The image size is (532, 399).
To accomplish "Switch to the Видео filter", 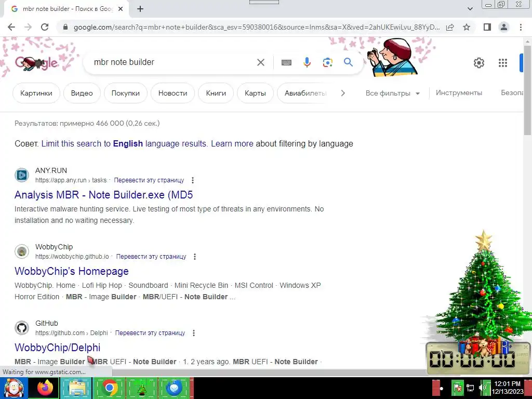I will pos(82,93).
